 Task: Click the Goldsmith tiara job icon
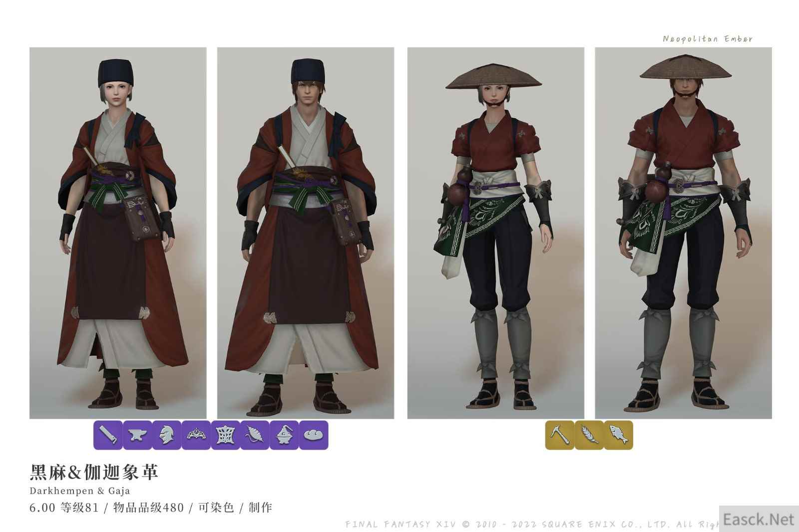tap(196, 435)
